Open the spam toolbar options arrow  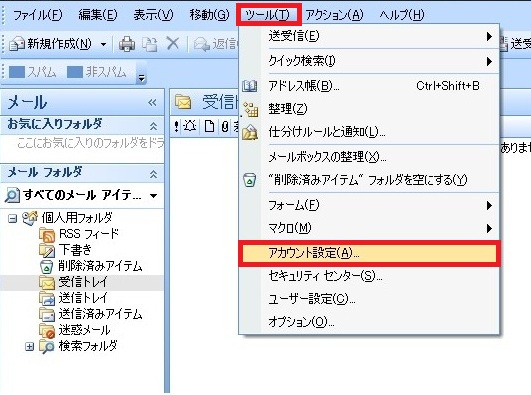142,78
